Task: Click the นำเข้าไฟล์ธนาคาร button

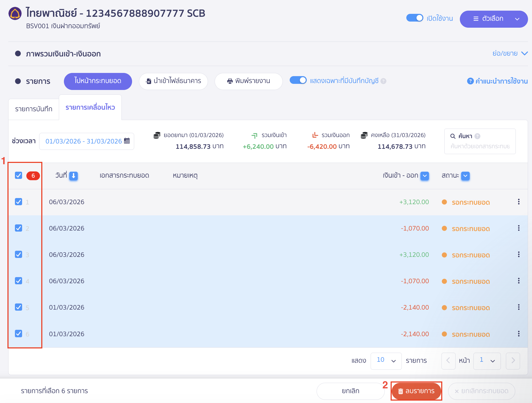Action: pos(173,81)
